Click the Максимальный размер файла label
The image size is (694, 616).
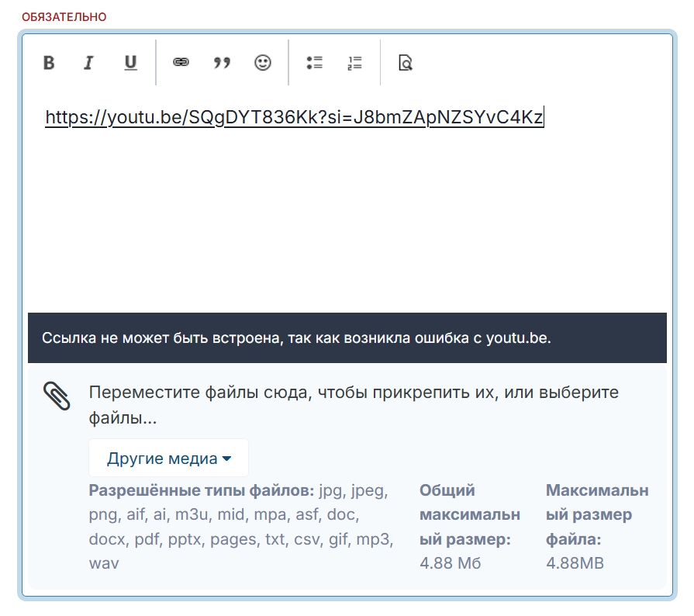point(597,514)
